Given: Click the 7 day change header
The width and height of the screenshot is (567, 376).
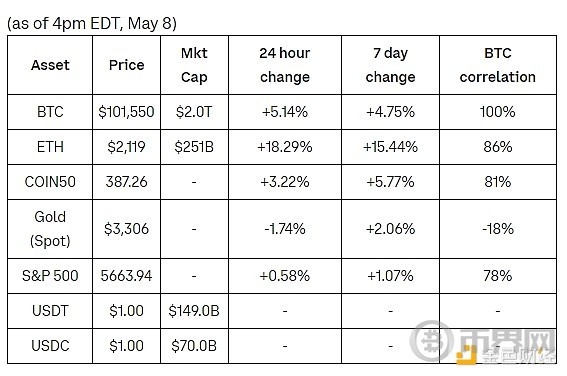Looking at the screenshot, I should point(391,65).
